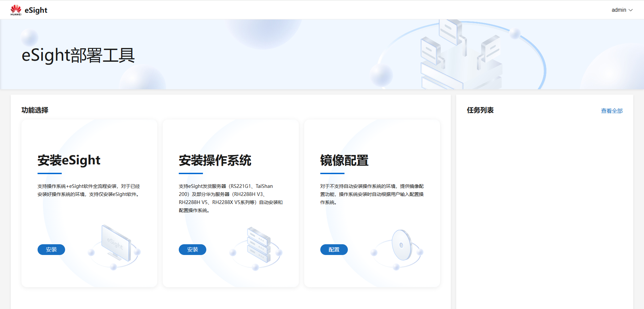Expand the chevron next to admin
This screenshot has width=644, height=309.
tap(631, 10)
